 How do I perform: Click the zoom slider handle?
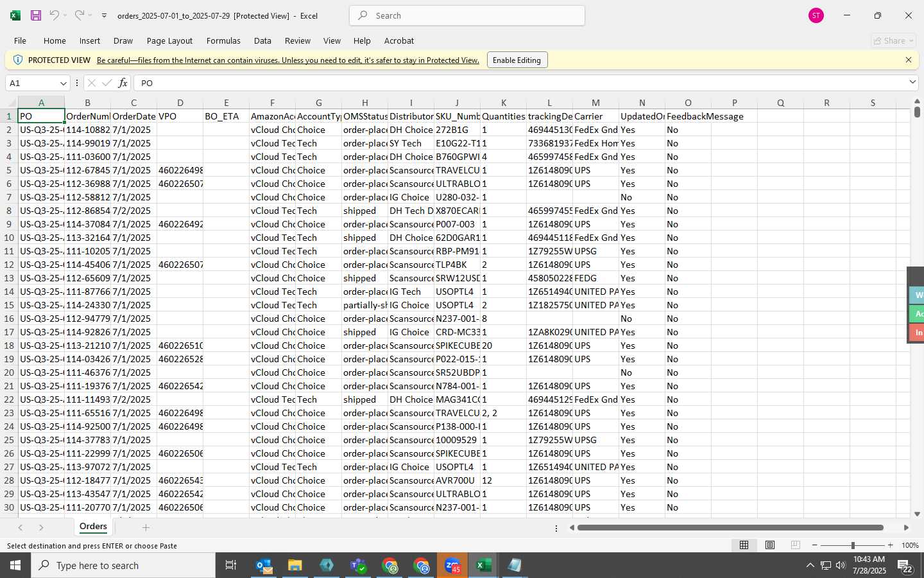853,545
